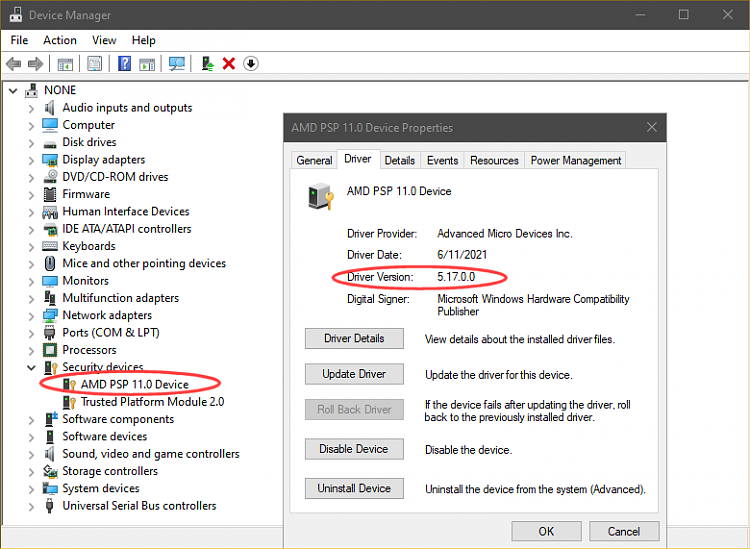Viewport: 750px width, 549px height.
Task: Switch to the Resources tab
Action: [494, 161]
